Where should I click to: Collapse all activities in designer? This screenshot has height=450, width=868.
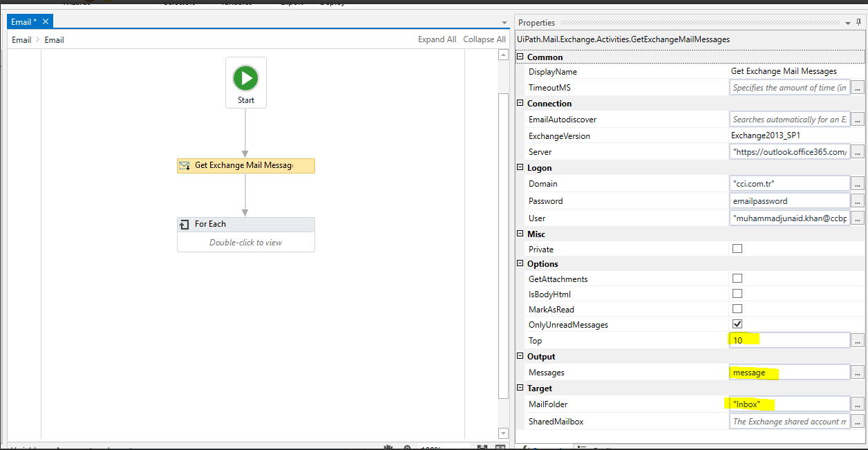pyautogui.click(x=484, y=39)
